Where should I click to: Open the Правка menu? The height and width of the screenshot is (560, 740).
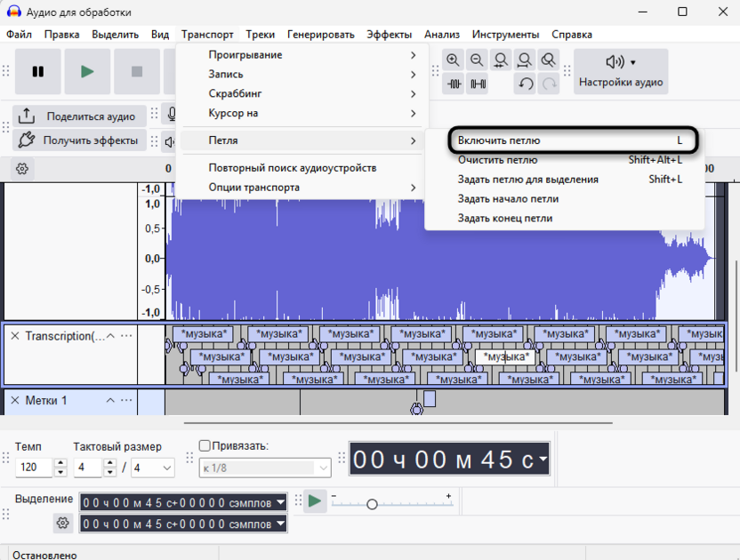tap(62, 35)
